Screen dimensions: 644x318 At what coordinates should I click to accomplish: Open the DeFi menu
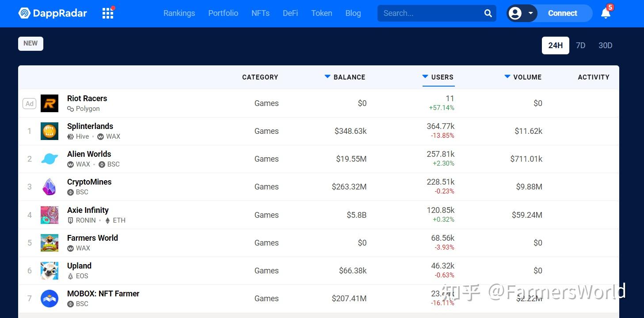click(290, 13)
